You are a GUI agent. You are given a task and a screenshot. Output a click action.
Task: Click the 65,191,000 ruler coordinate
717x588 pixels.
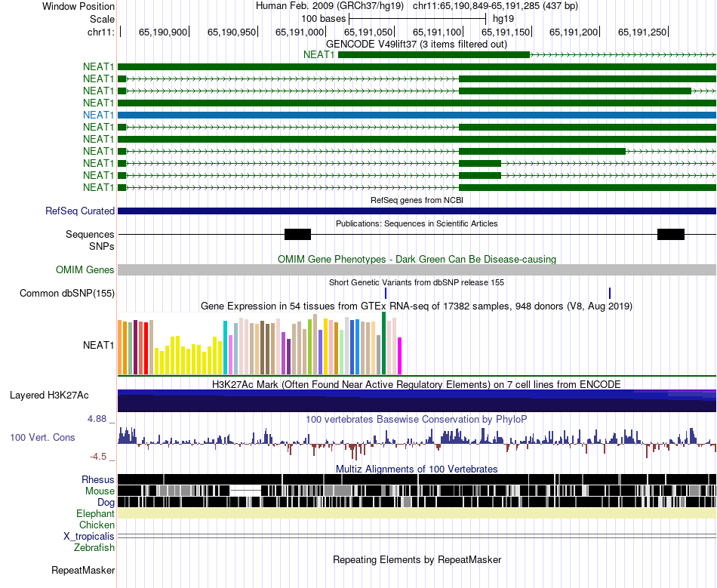click(300, 32)
